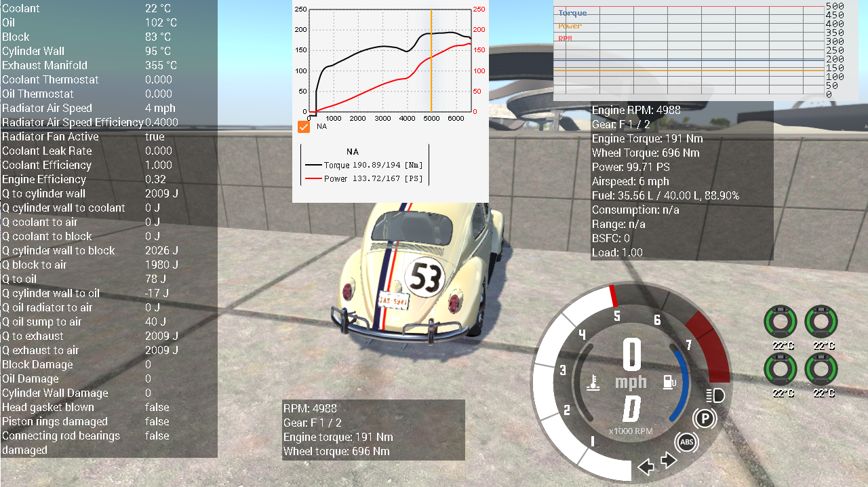The height and width of the screenshot is (487, 868).
Task: Click the lower-right wheel brake temperature icon
Action: (x=821, y=370)
